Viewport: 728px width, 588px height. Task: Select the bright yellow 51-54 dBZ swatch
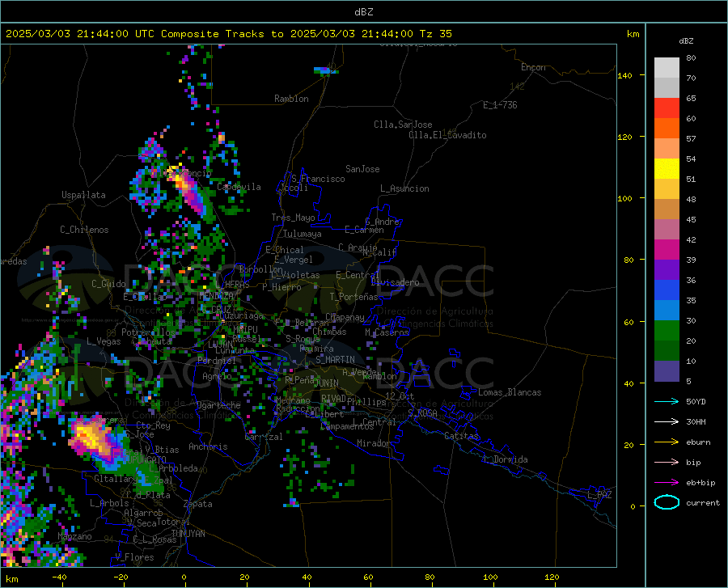[x=667, y=169]
